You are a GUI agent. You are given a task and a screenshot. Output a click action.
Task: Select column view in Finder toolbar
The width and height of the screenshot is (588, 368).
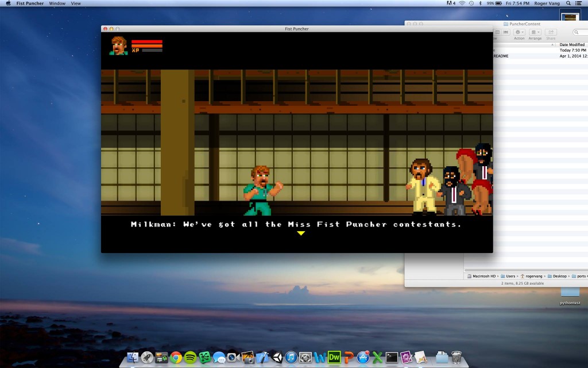pyautogui.click(x=498, y=32)
